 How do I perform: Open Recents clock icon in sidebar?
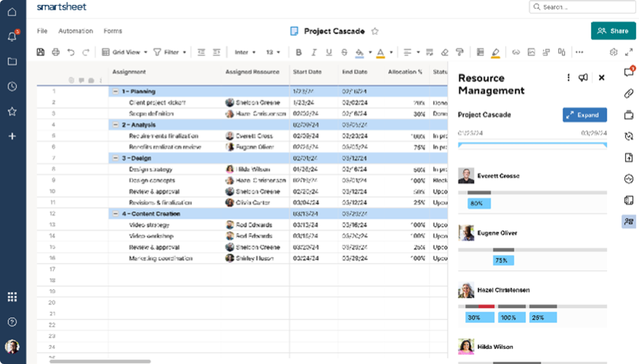(x=12, y=86)
